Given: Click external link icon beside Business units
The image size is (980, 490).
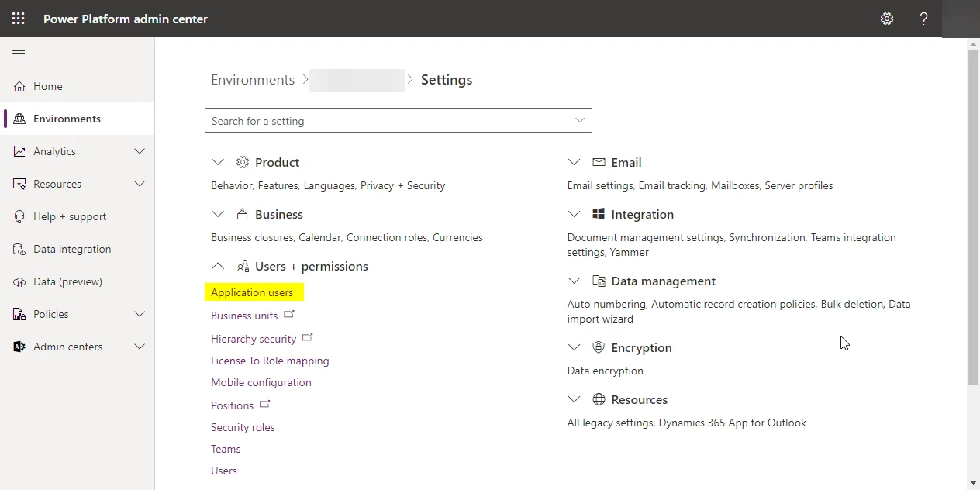Looking at the screenshot, I should click(x=289, y=314).
